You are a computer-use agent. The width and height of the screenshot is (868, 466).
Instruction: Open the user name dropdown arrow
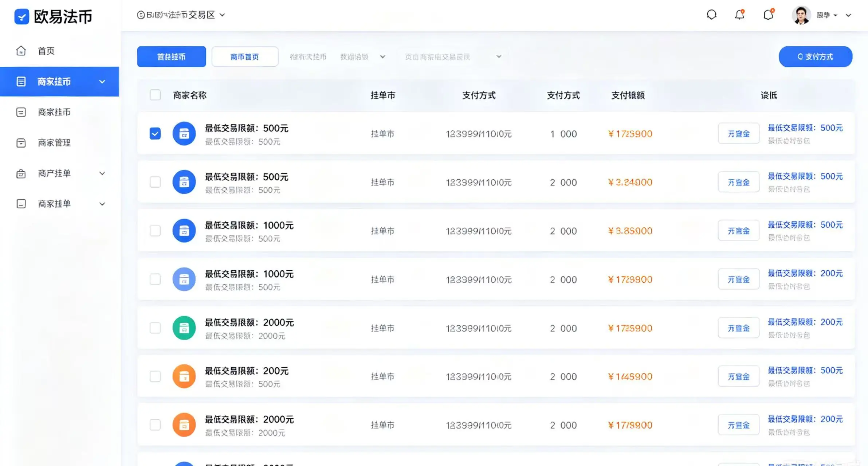point(836,15)
